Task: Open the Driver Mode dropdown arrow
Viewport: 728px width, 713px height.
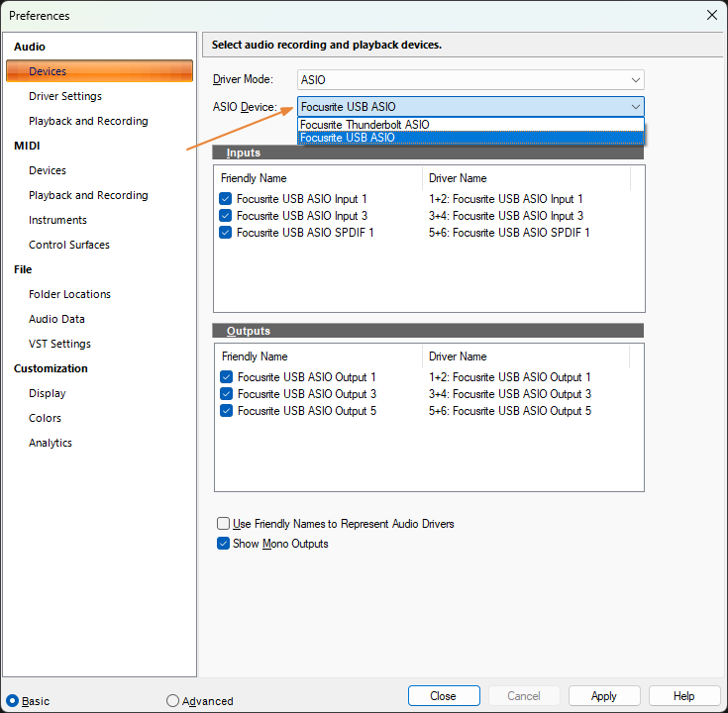Action: click(635, 80)
